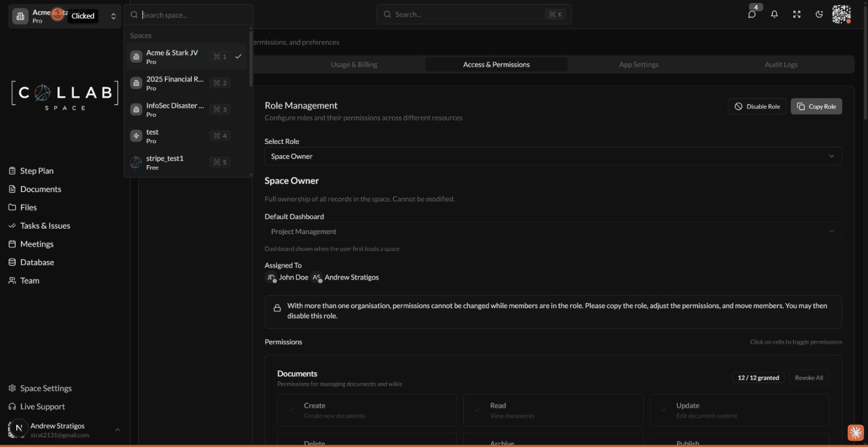Open Tasks & Issues via its checkmarks icon
This screenshot has height=447, width=868.
12,225
